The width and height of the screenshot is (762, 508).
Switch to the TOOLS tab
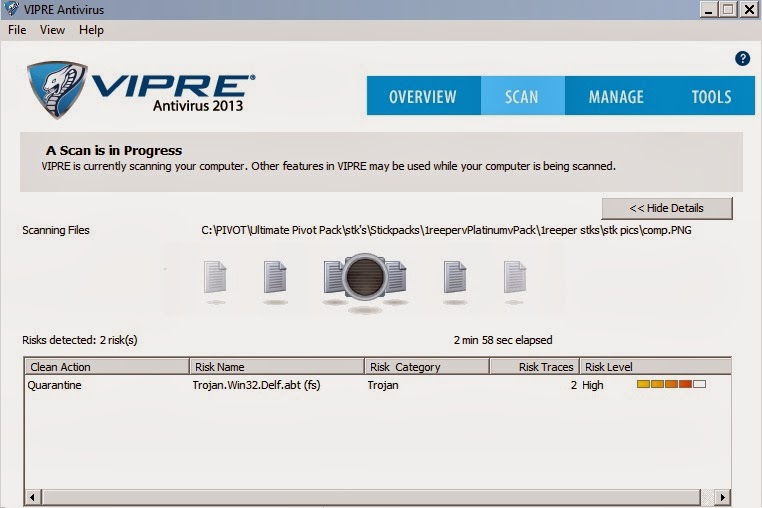click(x=711, y=96)
